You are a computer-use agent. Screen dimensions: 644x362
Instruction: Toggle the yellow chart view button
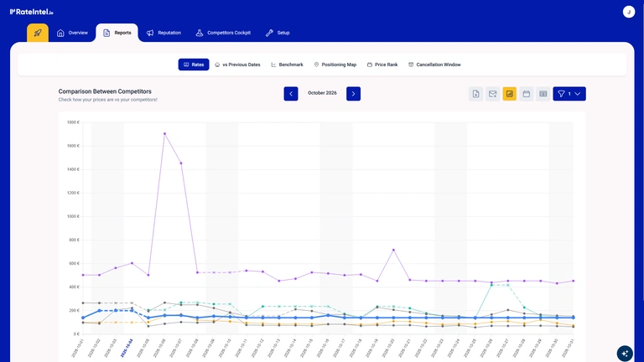509,94
